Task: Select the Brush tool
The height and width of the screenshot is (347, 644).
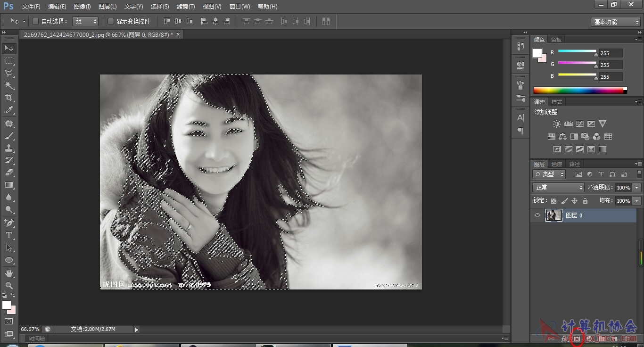Action: (9, 136)
